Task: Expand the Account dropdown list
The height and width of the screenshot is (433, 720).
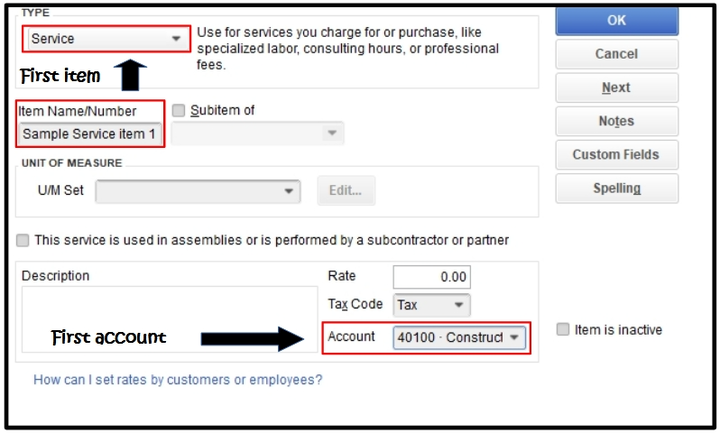Action: tap(459, 338)
